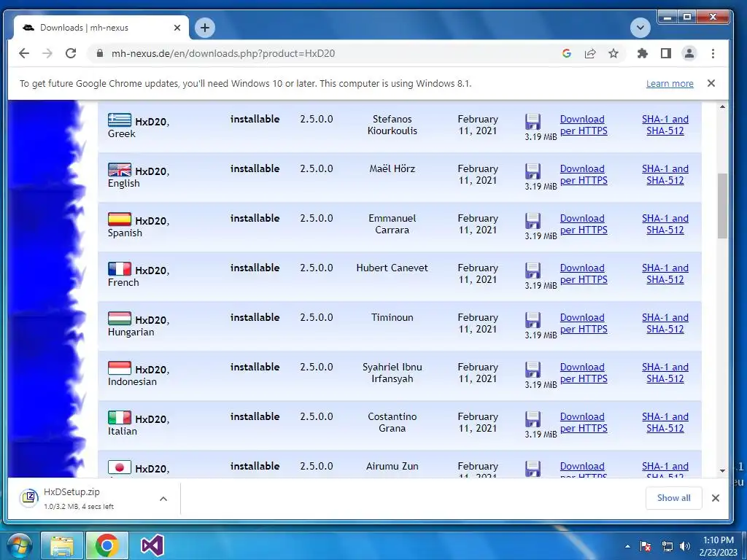
Task: Click the Google icon in address bar
Action: coord(566,53)
